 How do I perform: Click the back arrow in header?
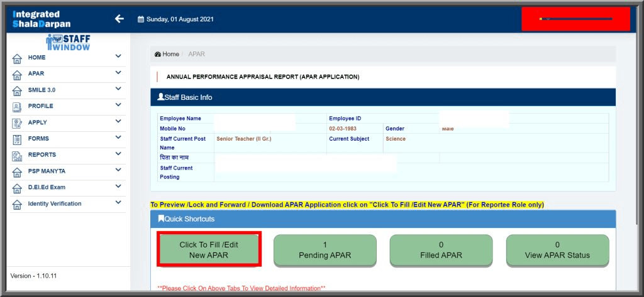pyautogui.click(x=119, y=19)
